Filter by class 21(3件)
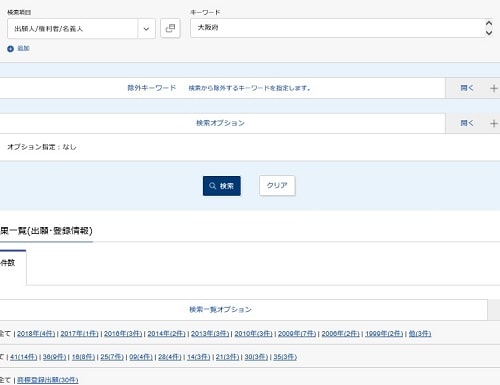500x385 pixels. click(x=227, y=357)
